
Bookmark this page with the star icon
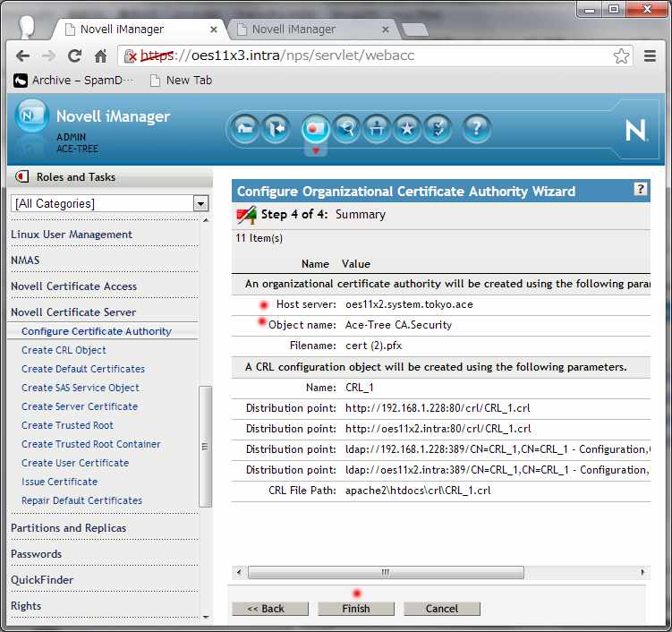pyautogui.click(x=621, y=56)
